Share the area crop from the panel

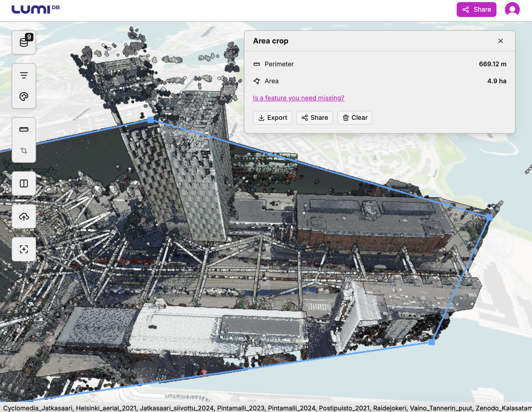[315, 118]
